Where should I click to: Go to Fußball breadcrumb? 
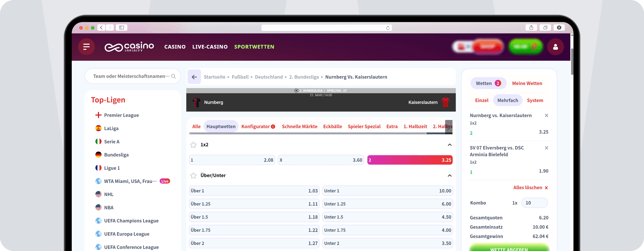(240, 77)
